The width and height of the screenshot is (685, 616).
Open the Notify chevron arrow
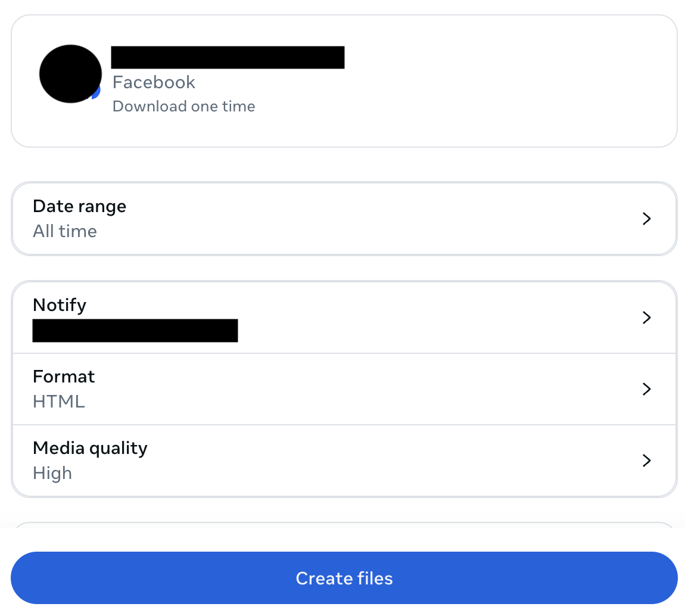coord(646,318)
